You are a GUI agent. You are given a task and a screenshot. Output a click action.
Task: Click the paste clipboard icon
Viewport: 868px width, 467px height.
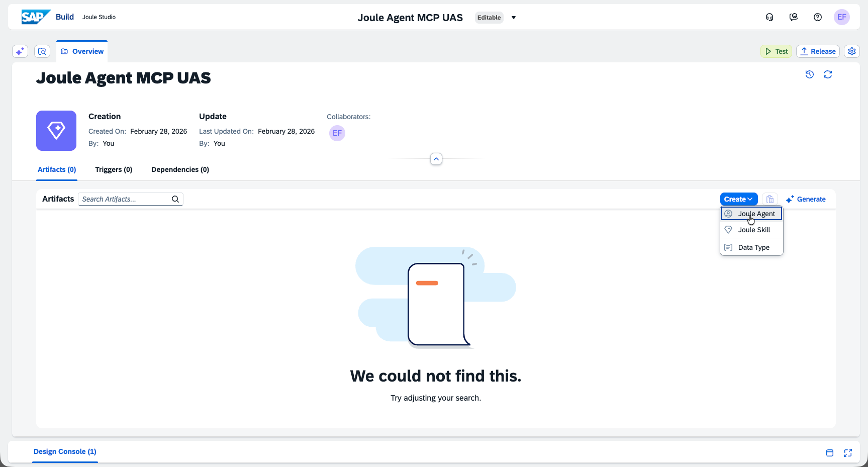(770, 199)
